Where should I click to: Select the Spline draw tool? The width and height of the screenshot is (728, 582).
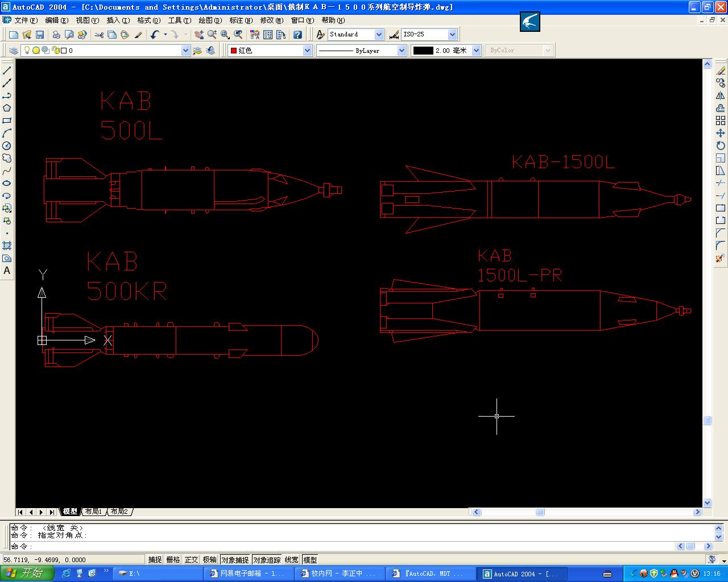[7, 171]
